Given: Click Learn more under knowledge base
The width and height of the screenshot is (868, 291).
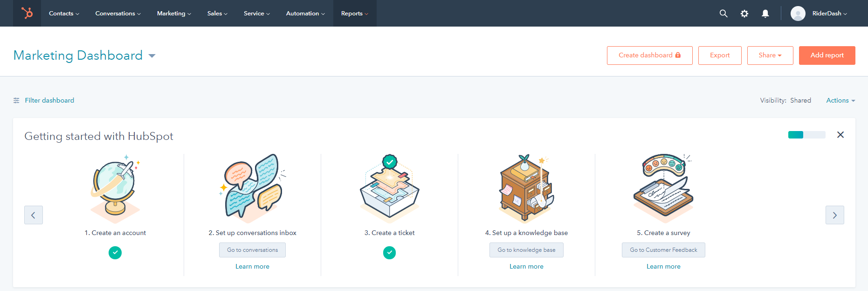Looking at the screenshot, I should click(526, 267).
